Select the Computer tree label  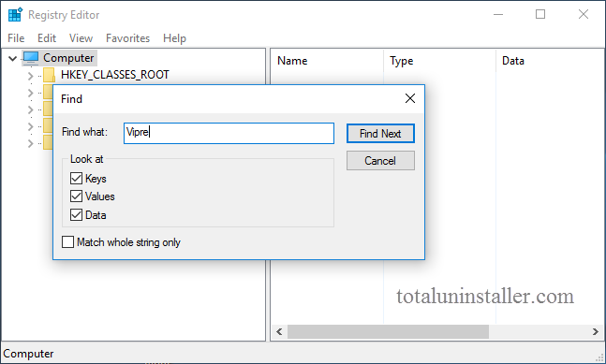point(68,58)
